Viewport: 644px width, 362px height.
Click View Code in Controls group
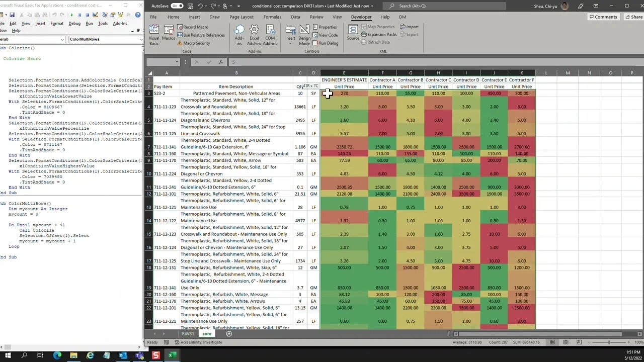click(x=325, y=35)
